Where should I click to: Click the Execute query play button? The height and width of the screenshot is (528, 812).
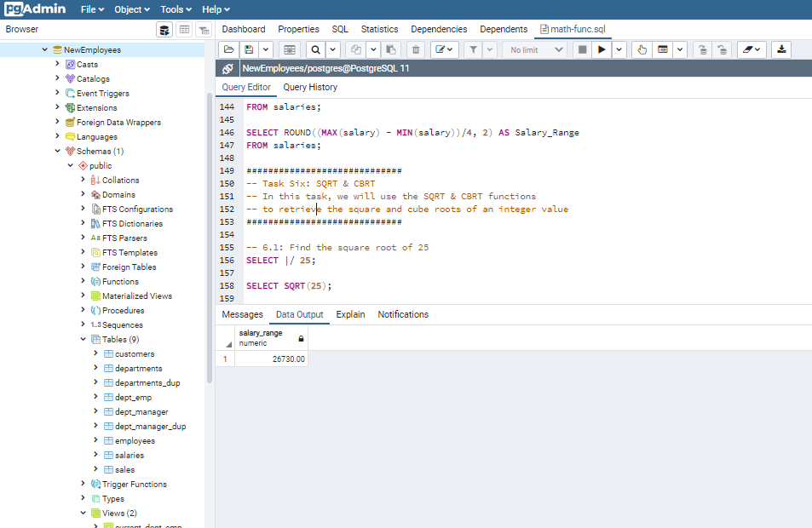pos(602,50)
